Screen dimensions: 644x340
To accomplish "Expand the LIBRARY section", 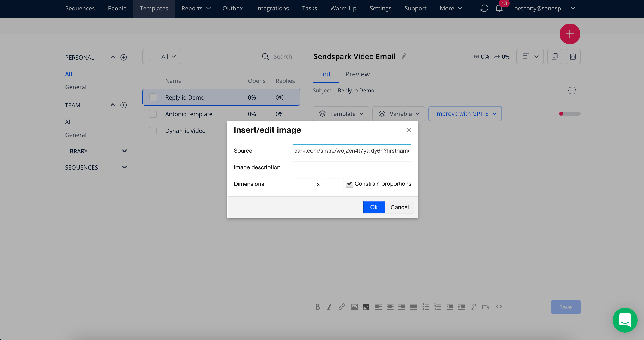I will (124, 151).
